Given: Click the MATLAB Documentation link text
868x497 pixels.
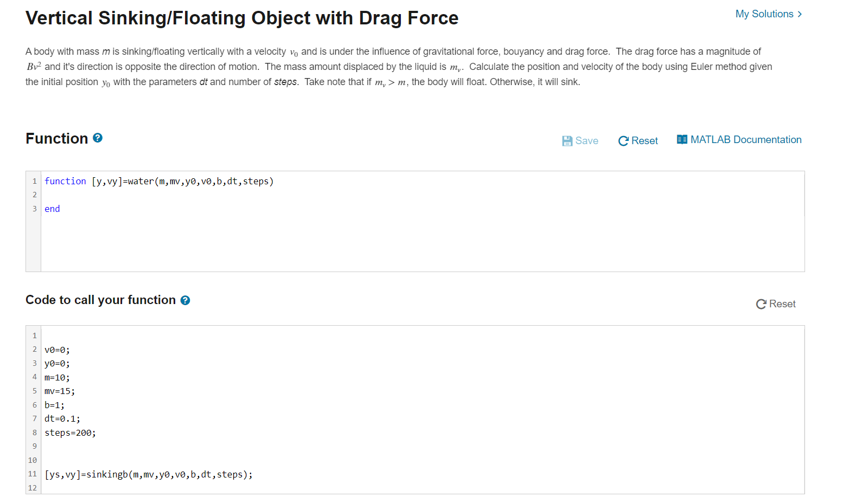Looking at the screenshot, I should click(x=746, y=139).
